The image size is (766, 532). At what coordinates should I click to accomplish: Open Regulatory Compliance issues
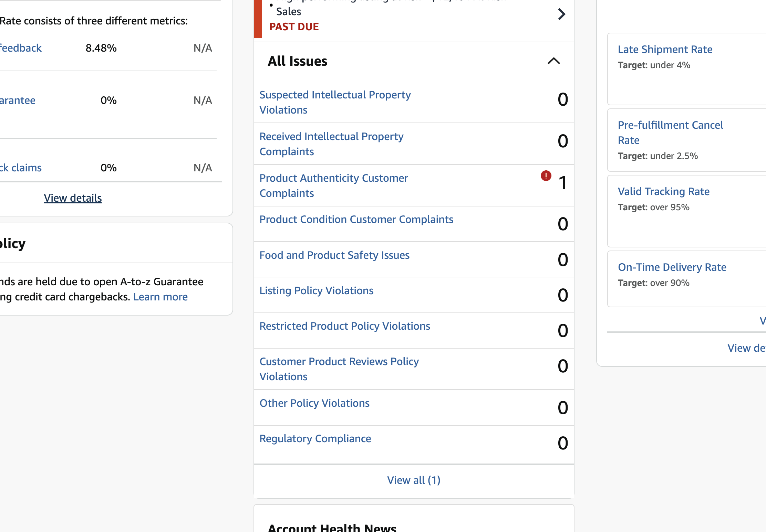315,438
